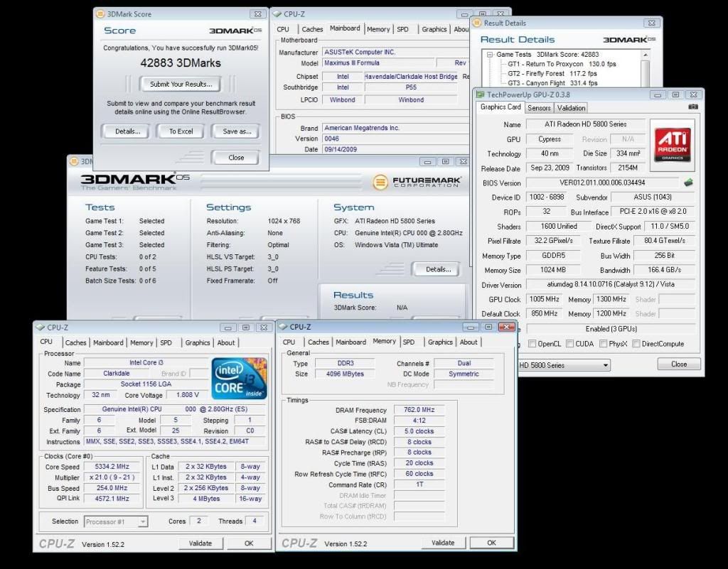This screenshot has height=569, width=728.
Task: Click the Save as button
Action: [237, 131]
